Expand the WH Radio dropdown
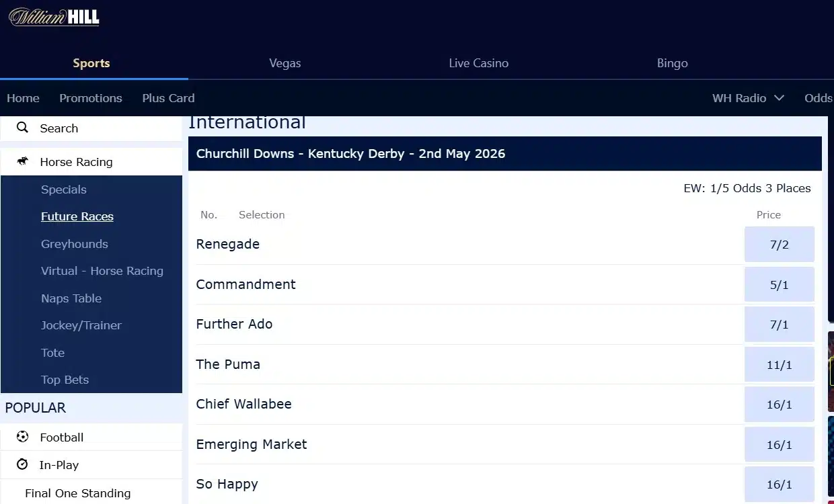Image resolution: width=834 pixels, height=504 pixels. [x=748, y=98]
